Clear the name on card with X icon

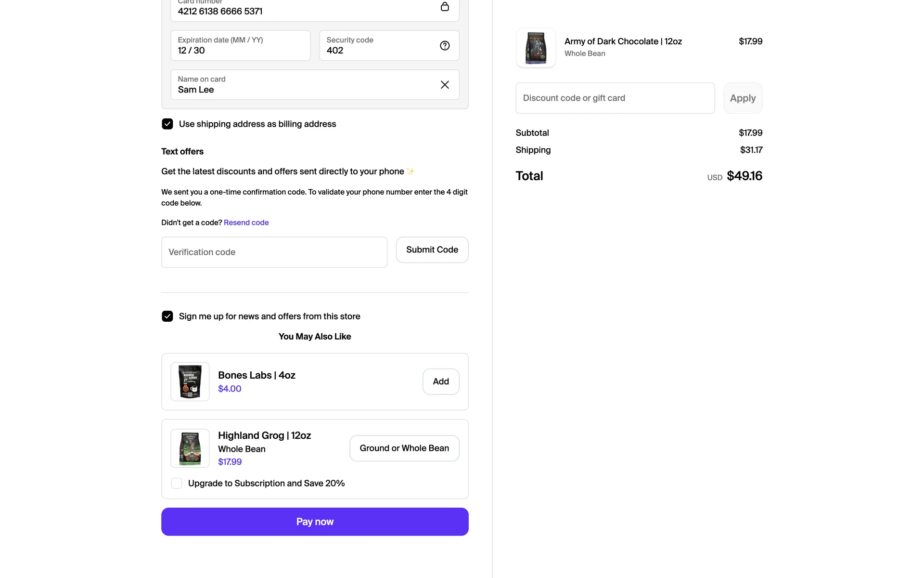445,85
